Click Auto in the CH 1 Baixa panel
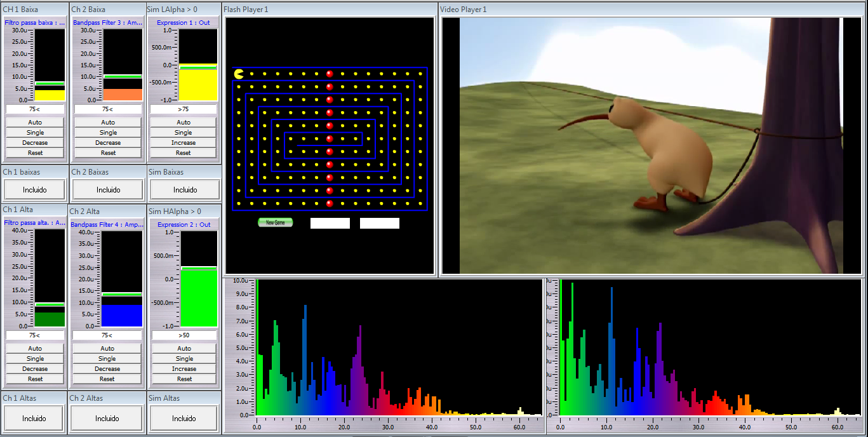 click(x=36, y=122)
